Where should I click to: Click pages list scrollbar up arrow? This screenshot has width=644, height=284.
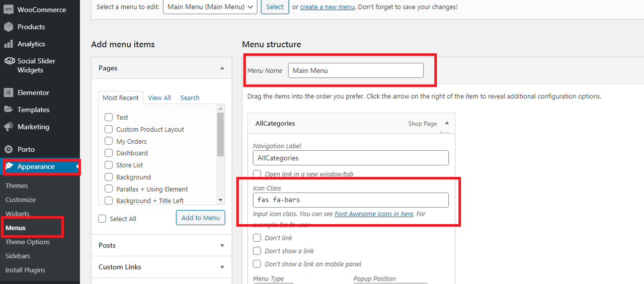[x=220, y=109]
